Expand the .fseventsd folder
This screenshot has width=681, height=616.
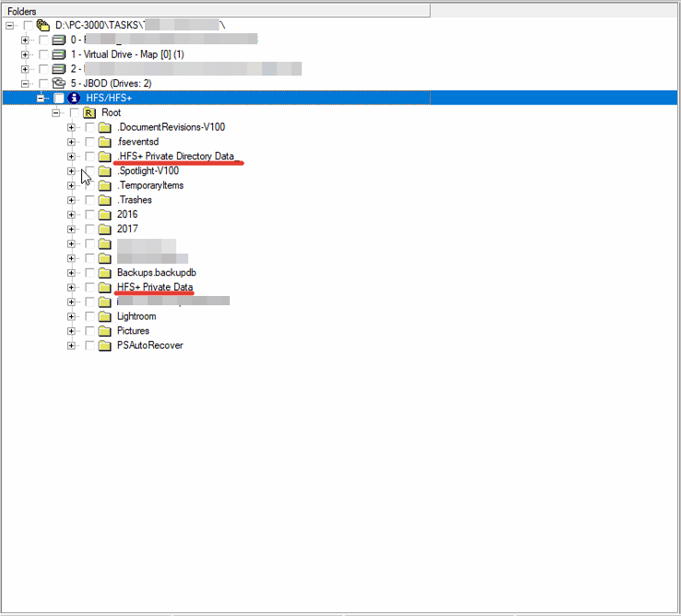tap(72, 142)
